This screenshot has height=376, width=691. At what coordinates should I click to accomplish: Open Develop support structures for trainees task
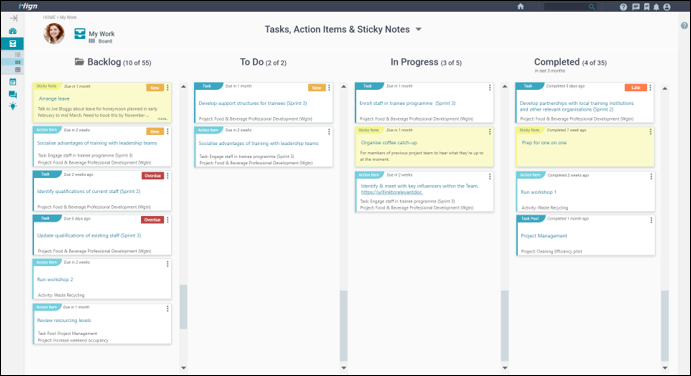(x=253, y=103)
